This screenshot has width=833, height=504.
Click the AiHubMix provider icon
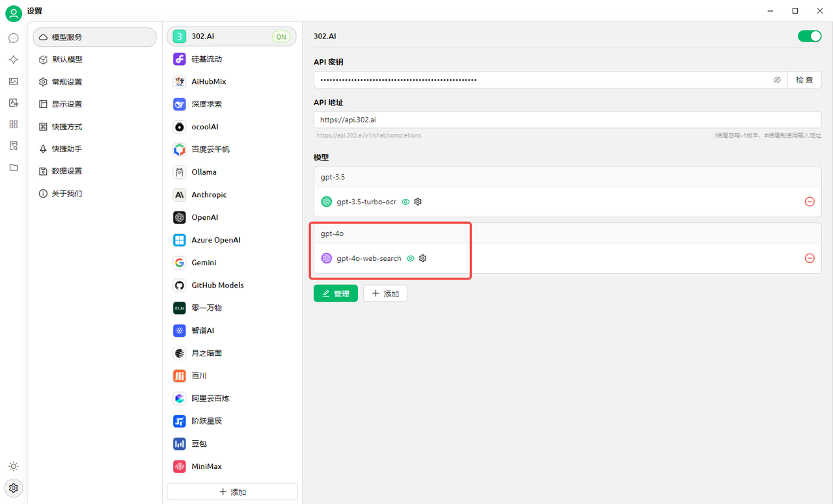click(x=180, y=81)
